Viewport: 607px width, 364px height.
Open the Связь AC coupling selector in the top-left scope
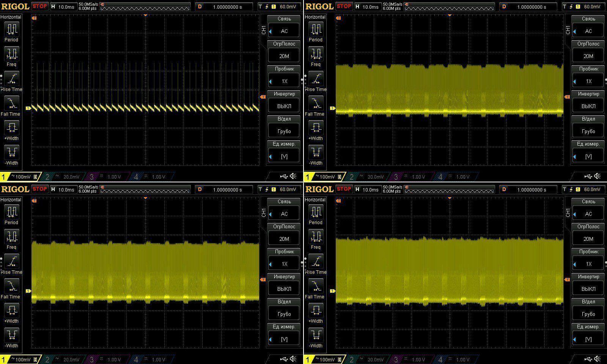click(x=284, y=31)
